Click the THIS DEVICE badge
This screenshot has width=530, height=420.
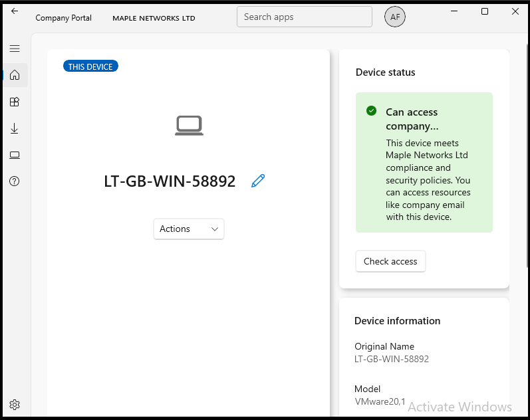[90, 66]
